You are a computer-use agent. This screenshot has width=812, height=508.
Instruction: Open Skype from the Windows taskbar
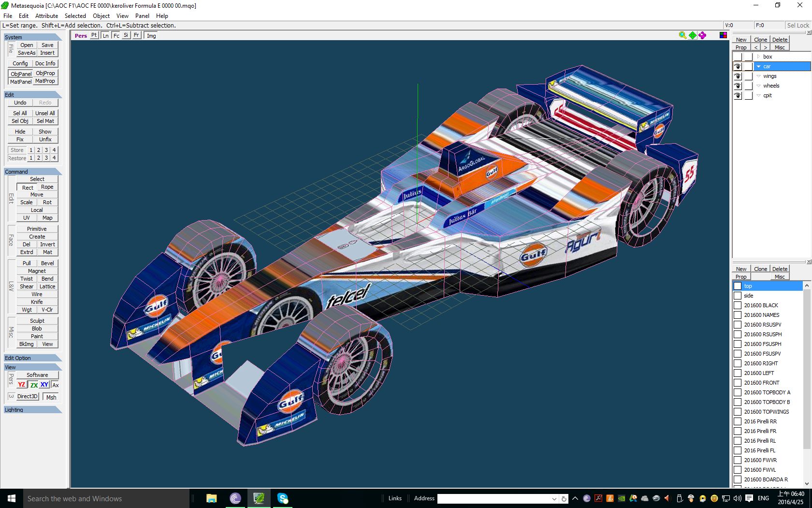click(283, 498)
